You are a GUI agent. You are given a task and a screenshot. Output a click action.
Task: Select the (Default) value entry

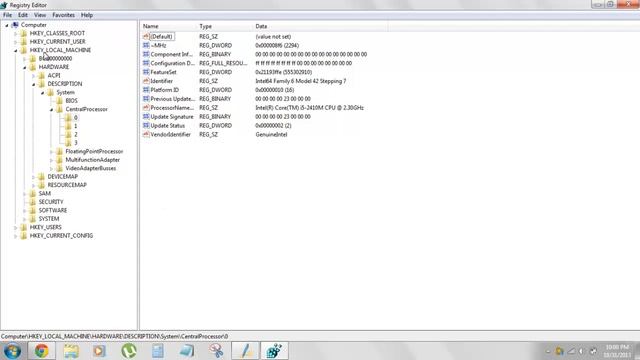point(162,37)
